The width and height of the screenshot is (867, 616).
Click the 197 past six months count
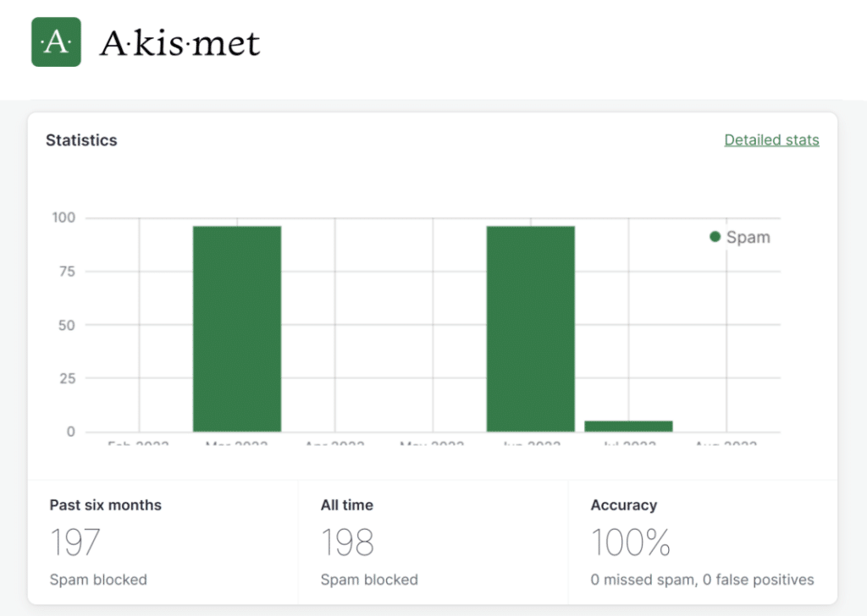click(x=75, y=542)
